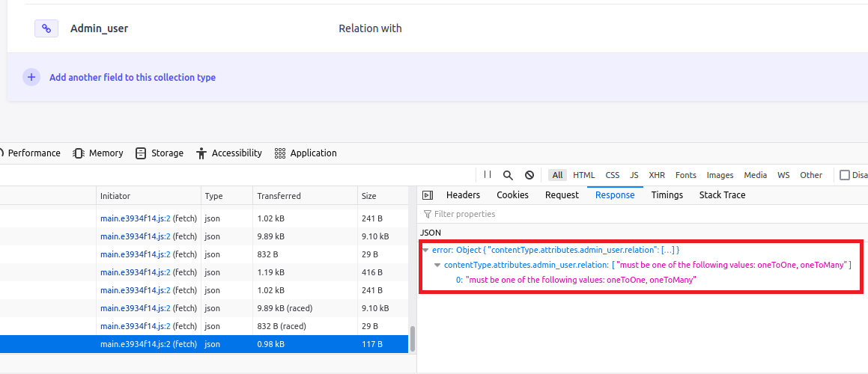868x374 pixels.
Task: Open the Storage devtools tab
Action: 160,153
